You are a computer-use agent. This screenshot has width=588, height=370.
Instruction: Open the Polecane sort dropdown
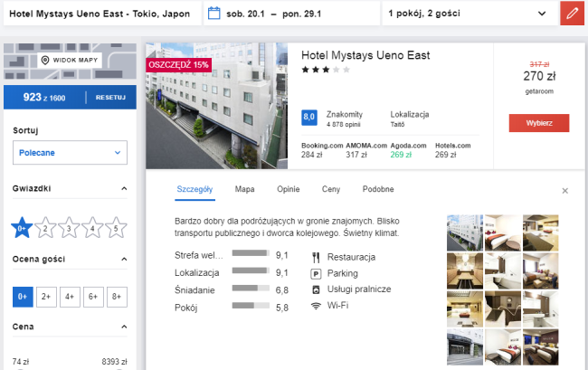click(70, 153)
